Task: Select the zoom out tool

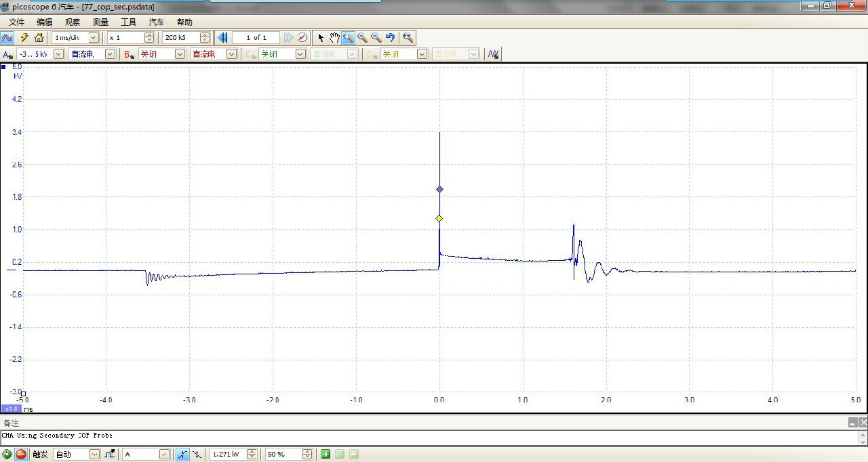Action: [x=376, y=38]
